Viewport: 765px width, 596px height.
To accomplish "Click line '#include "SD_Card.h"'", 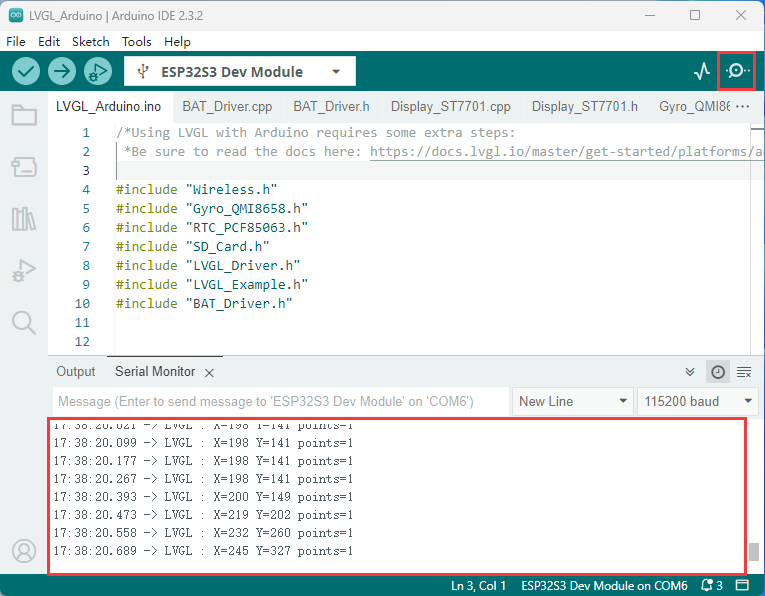I will pyautogui.click(x=193, y=247).
